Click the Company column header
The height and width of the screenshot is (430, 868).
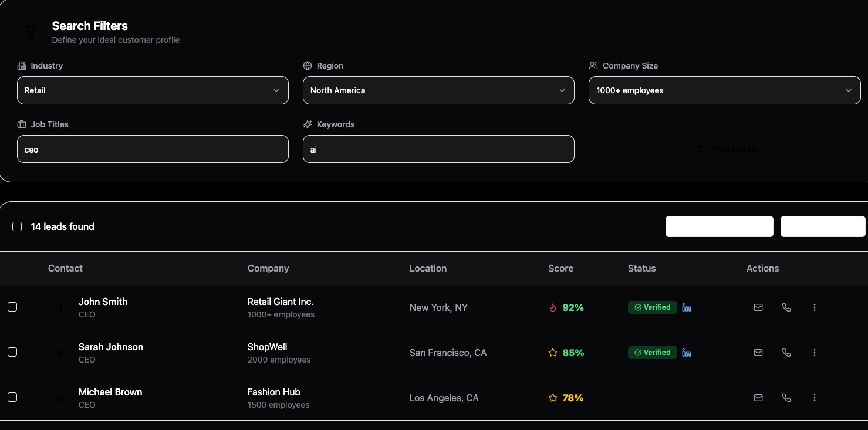[x=268, y=268]
